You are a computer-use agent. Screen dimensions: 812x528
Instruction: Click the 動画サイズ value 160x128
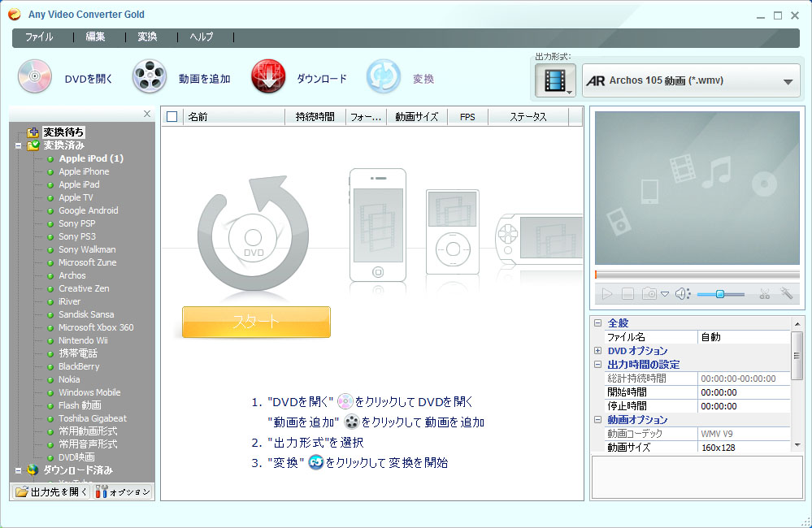[x=744, y=448]
